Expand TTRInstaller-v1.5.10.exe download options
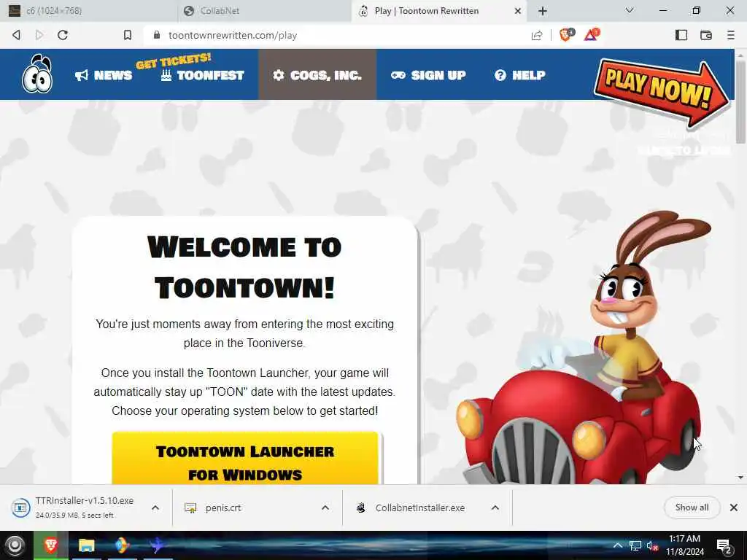The height and width of the screenshot is (560, 747). [155, 507]
